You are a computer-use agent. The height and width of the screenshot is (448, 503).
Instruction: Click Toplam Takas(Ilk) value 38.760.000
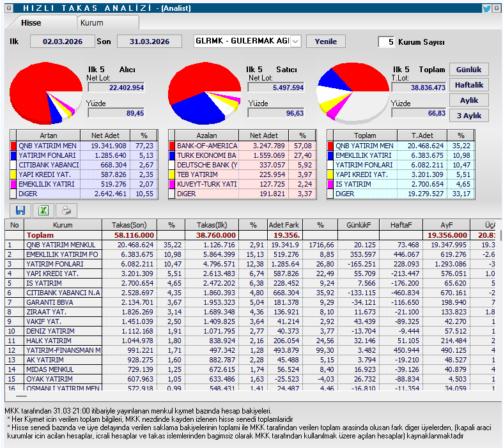pyautogui.click(x=216, y=235)
